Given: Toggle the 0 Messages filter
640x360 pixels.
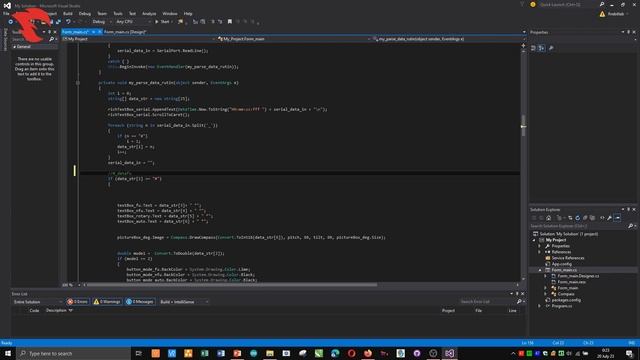Looking at the screenshot, I should (x=140, y=302).
